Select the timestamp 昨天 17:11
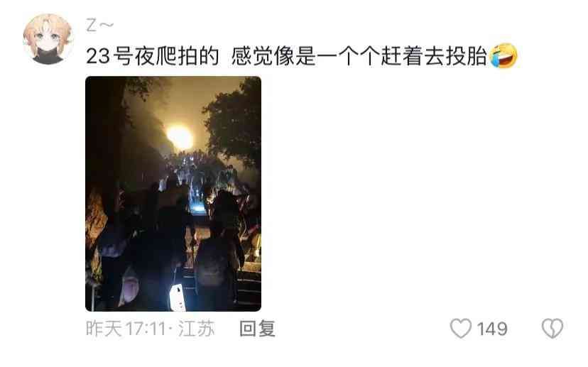This screenshot has width=588, height=367. coord(126,329)
